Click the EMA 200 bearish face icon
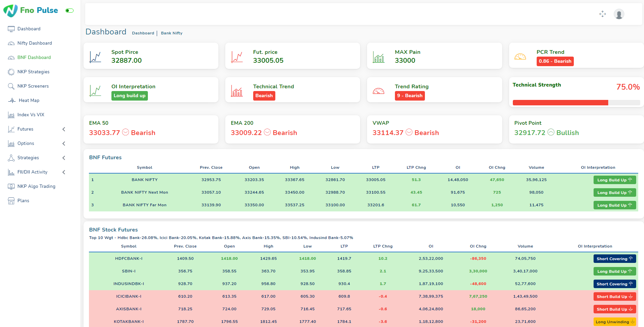Viewport: 644px width, 327px height. coord(267,132)
